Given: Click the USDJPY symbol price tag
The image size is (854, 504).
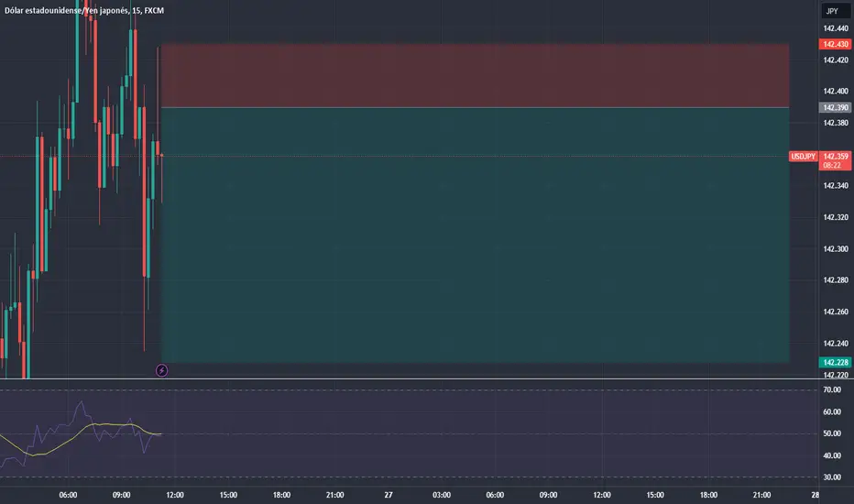Looking at the screenshot, I should (803, 157).
